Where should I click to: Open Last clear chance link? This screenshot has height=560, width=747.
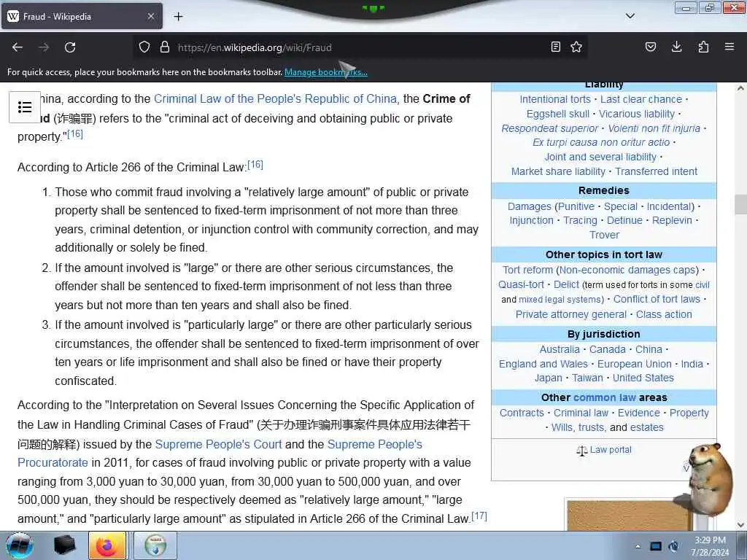coord(641,99)
